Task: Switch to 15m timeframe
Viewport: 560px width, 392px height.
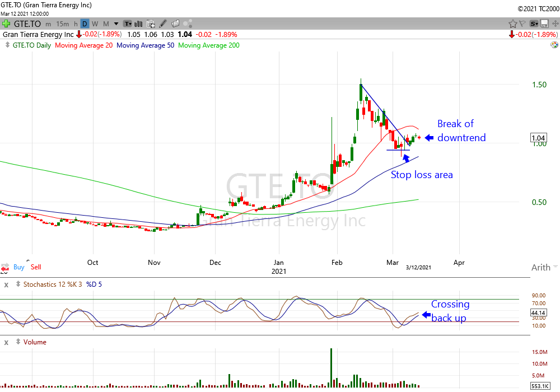Action: pyautogui.click(x=63, y=24)
